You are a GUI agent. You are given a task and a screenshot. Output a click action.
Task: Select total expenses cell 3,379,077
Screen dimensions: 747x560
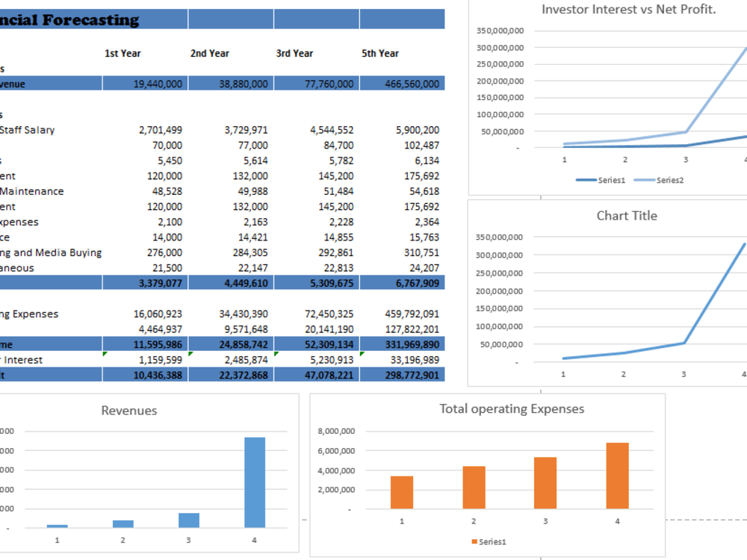[146, 283]
